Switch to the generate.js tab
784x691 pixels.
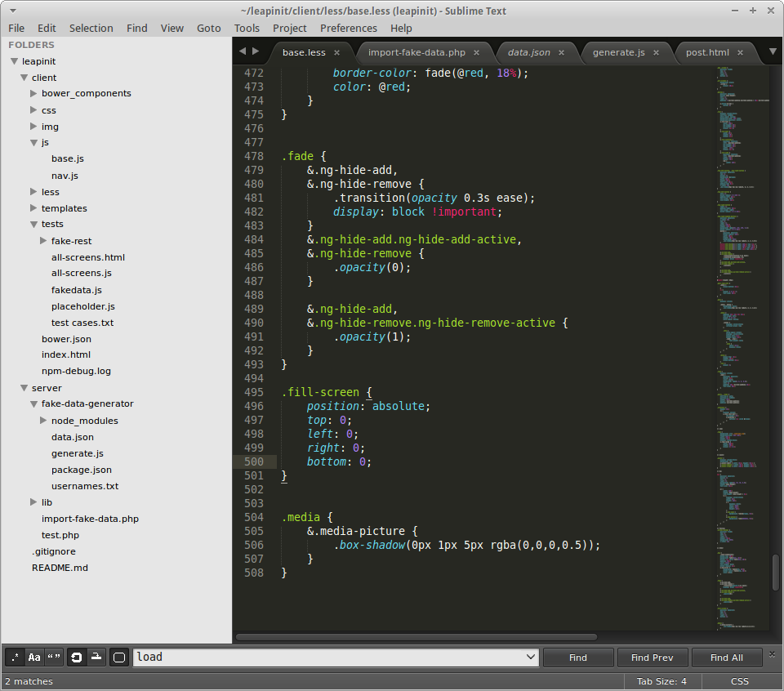tap(618, 52)
